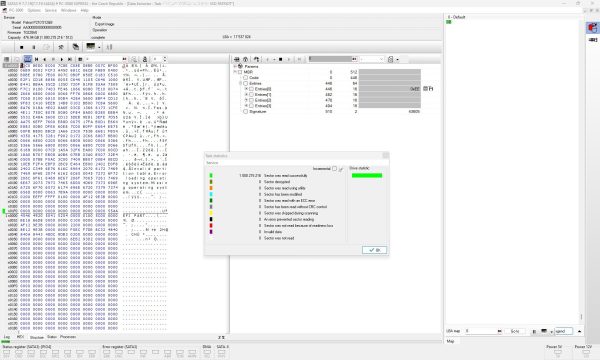The image size is (600, 360).
Task: Go to last sector in hex editor
Action: pos(70,59)
